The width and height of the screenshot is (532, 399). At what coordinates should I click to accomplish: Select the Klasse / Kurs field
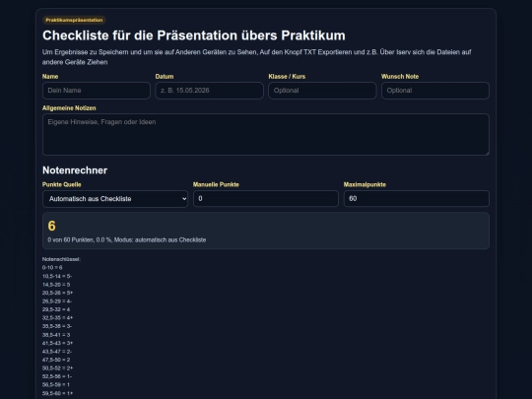322,91
